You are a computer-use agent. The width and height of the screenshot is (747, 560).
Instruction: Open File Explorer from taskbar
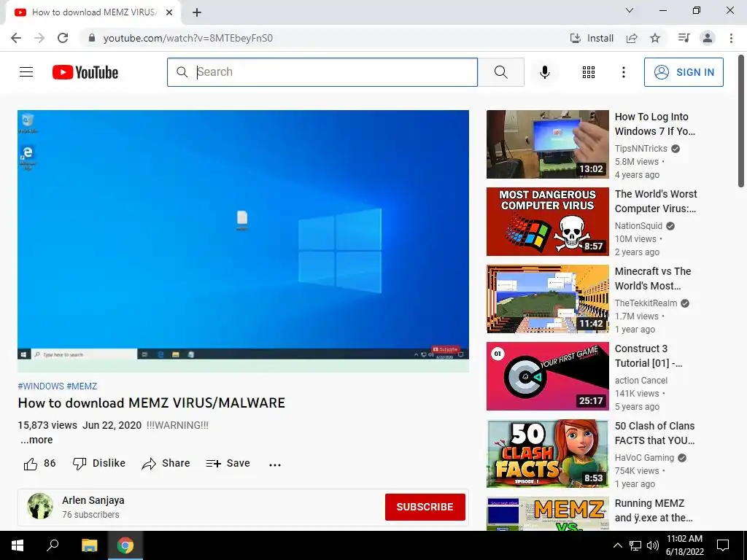(x=89, y=545)
